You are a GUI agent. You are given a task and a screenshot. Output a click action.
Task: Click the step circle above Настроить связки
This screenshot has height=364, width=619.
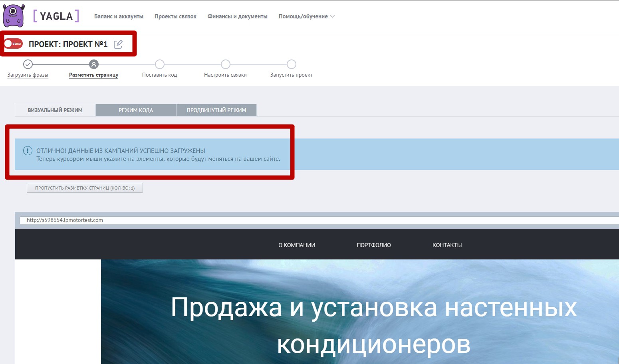click(226, 64)
